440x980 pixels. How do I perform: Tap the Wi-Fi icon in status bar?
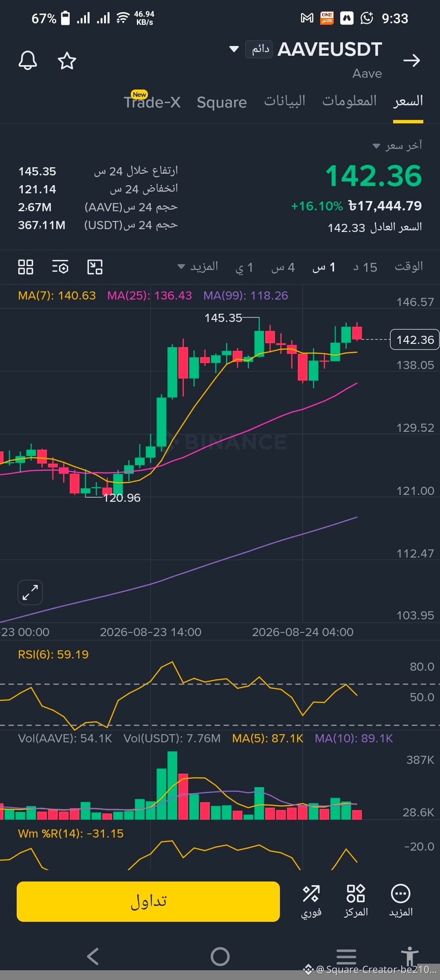tap(123, 18)
